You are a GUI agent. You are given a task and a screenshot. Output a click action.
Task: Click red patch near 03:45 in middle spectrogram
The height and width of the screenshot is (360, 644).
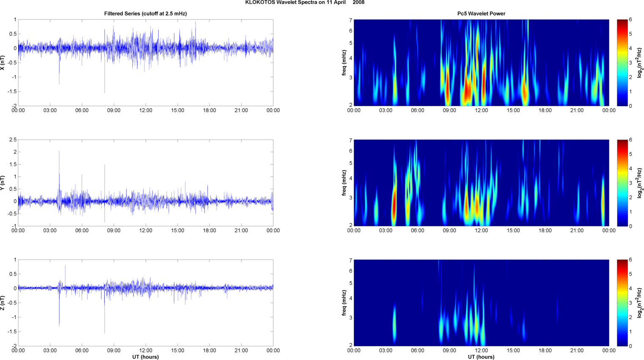[394, 205]
